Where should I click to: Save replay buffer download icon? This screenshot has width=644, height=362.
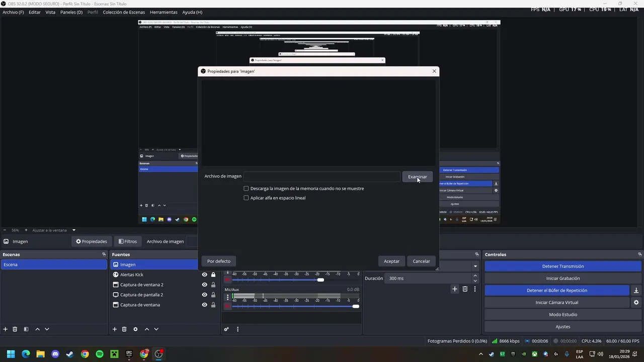click(636, 291)
